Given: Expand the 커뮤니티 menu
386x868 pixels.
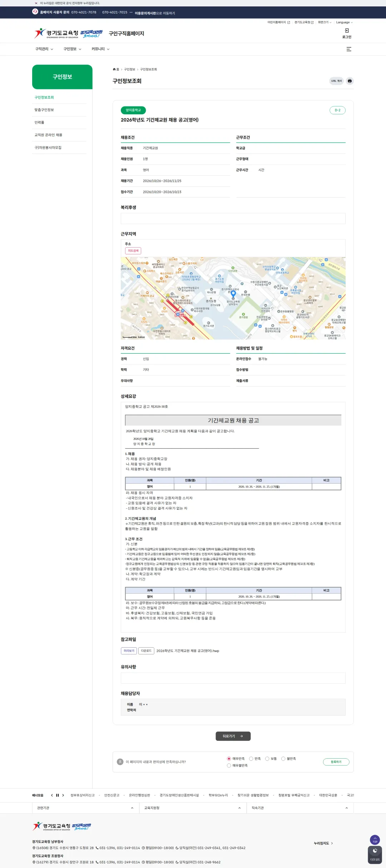Looking at the screenshot, I should coord(100,49).
